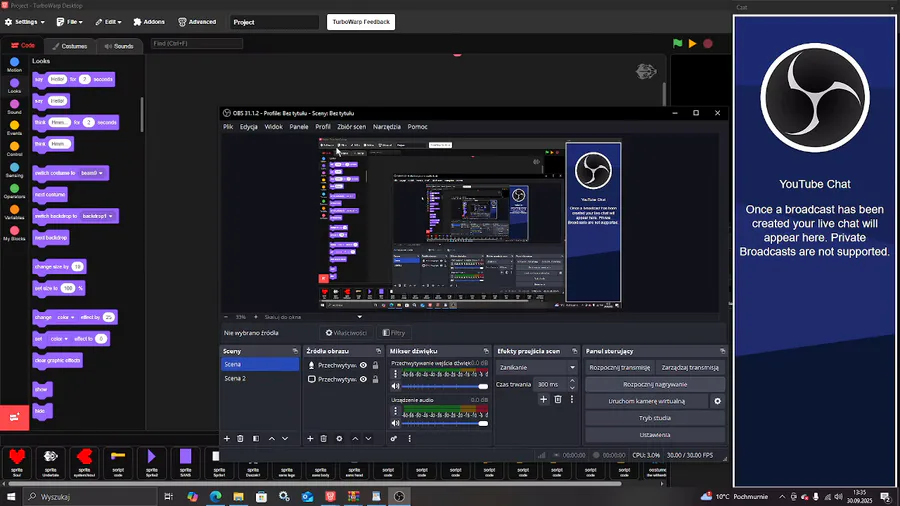Screen dimensions: 900x506
Task: Open color dropdown in change effect block
Action: (x=65, y=317)
